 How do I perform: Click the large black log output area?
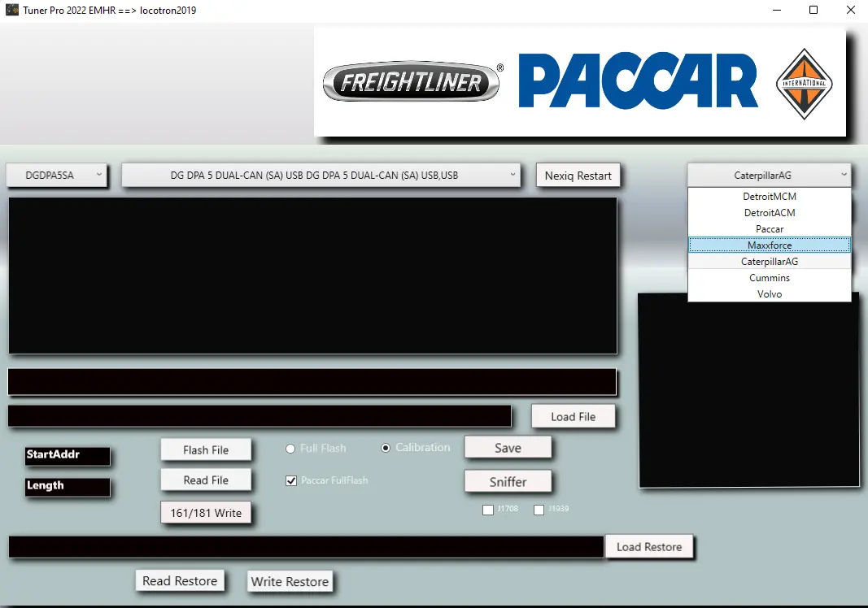pos(312,276)
